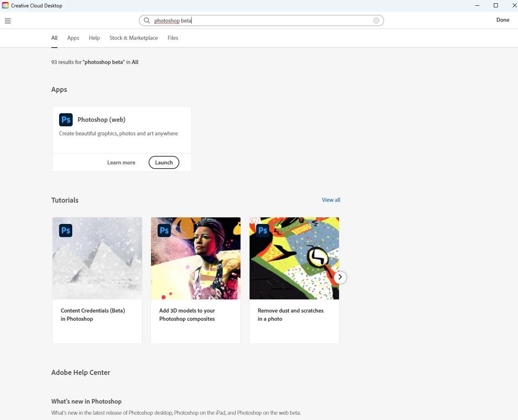Click the search magnifier icon
This screenshot has height=420, width=518.
pyautogui.click(x=147, y=21)
